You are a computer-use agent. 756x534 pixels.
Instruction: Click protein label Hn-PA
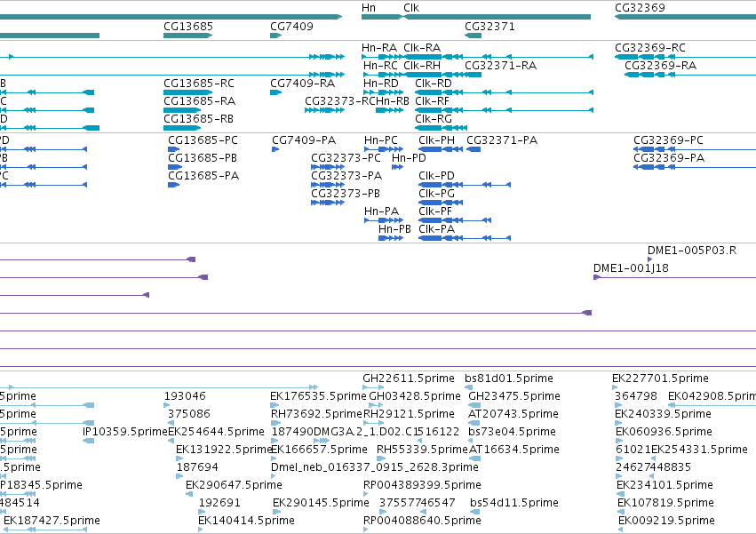click(381, 211)
